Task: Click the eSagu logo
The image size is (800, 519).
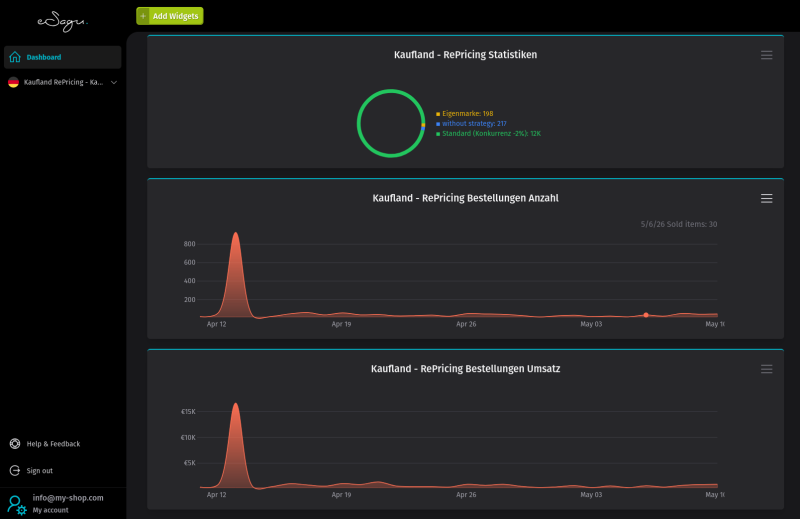Action: [x=62, y=22]
